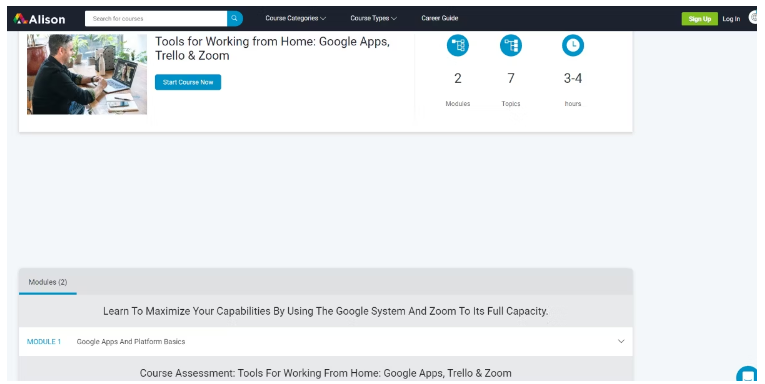
Task: Click the green Sign Up button
Action: [700, 19]
